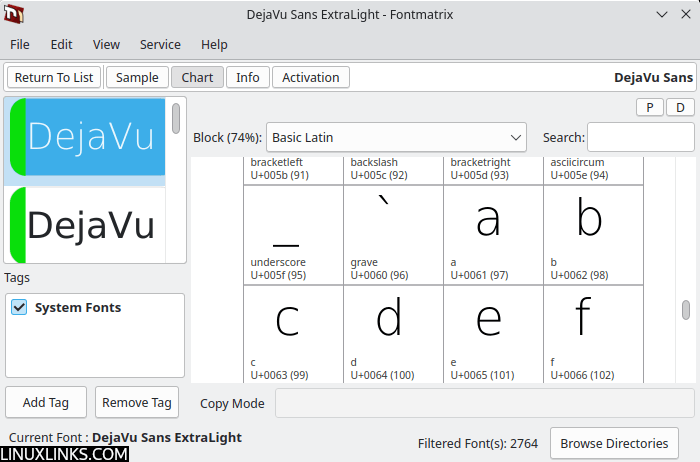Select the glyph cell for letter e
The image size is (700, 462).
point(493,334)
